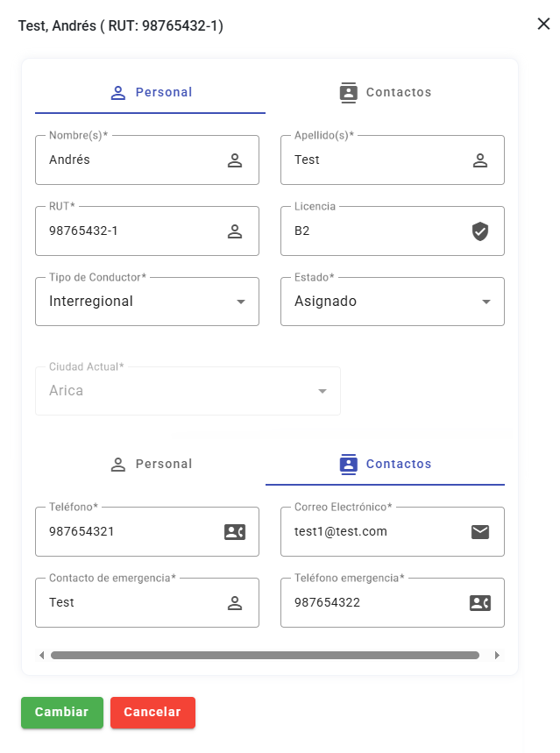This screenshot has height=753, width=560.
Task: Click the person icon in Contacto de emergencia field
Action: 235,602
